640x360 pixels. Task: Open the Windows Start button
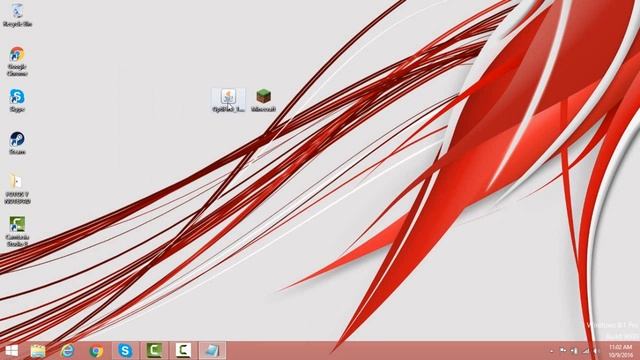(11, 351)
